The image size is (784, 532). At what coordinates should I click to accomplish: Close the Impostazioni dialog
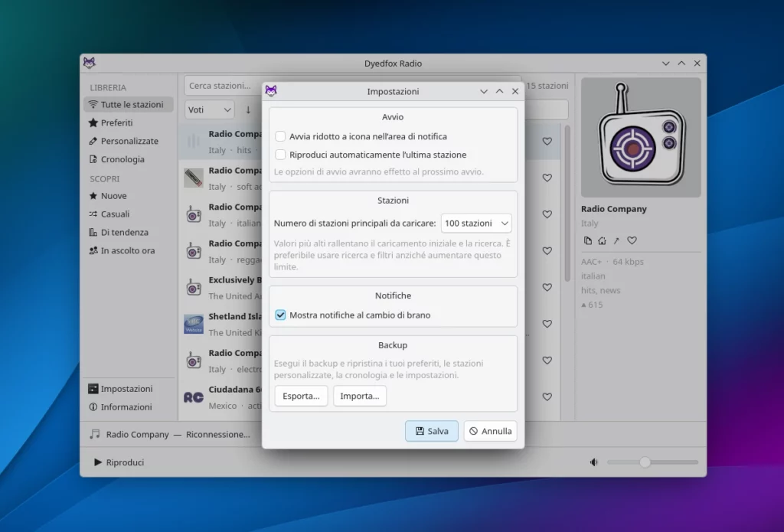[515, 92]
